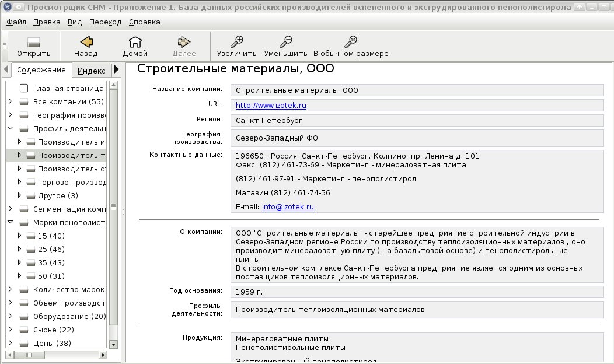Click book icon beside Сырье (22)
The width and height of the screenshot is (614, 364).
[24, 330]
